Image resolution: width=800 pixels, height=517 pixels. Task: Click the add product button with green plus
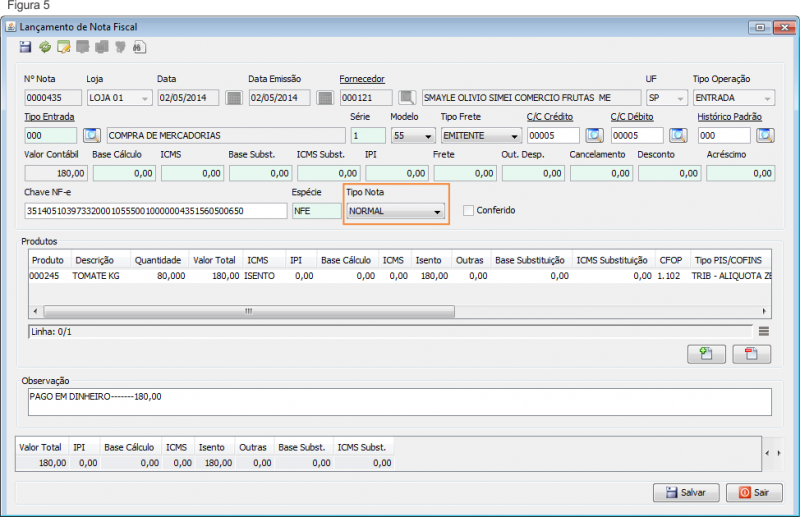click(706, 354)
